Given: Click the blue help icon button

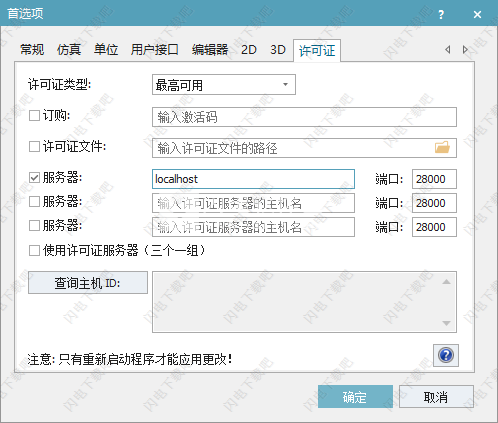Looking at the screenshot, I should click(446, 355).
